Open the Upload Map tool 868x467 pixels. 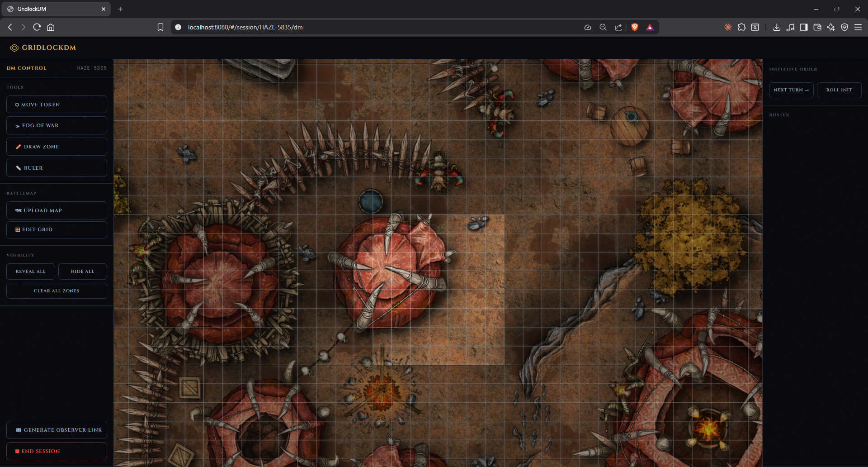pos(56,210)
